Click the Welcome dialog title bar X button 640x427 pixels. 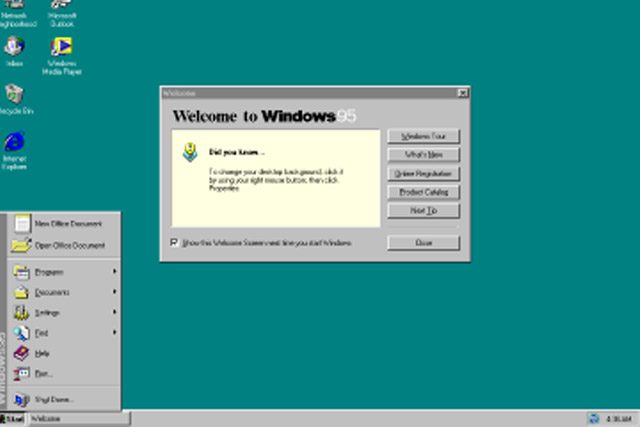pos(462,93)
